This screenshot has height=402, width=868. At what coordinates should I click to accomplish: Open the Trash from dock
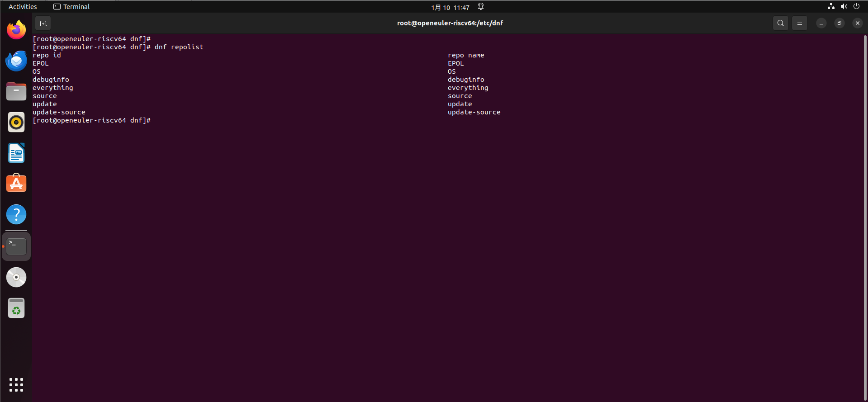coord(16,308)
